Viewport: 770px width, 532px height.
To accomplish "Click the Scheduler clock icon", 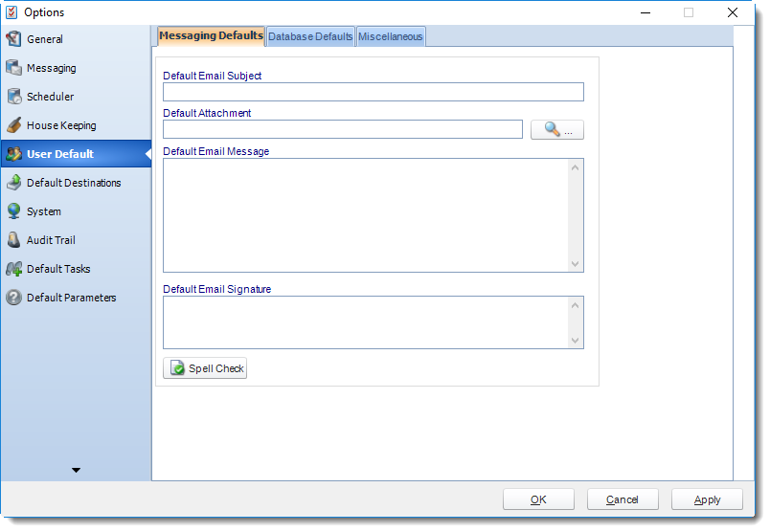I will point(13,97).
